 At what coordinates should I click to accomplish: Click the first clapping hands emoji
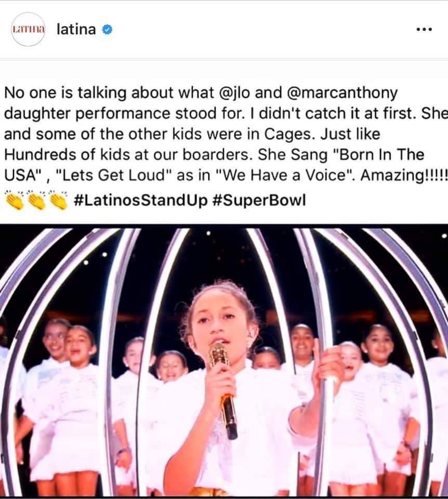(x=15, y=200)
